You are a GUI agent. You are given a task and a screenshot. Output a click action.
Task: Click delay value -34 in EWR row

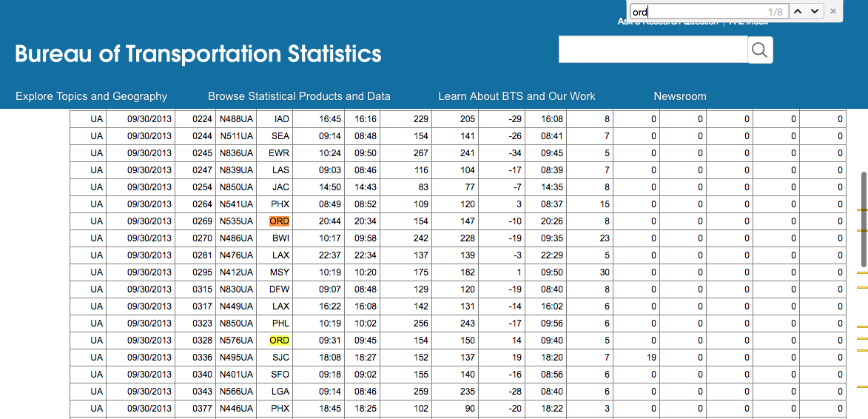(x=515, y=153)
